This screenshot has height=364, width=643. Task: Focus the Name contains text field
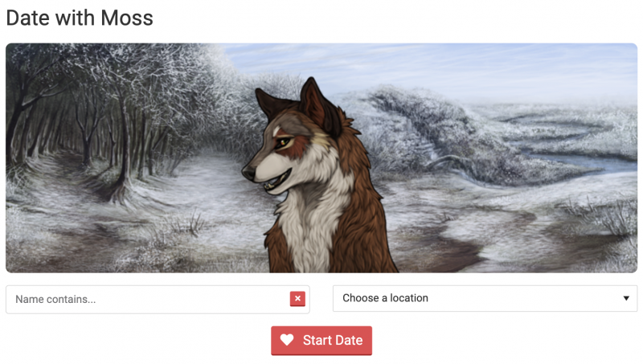[x=148, y=300]
